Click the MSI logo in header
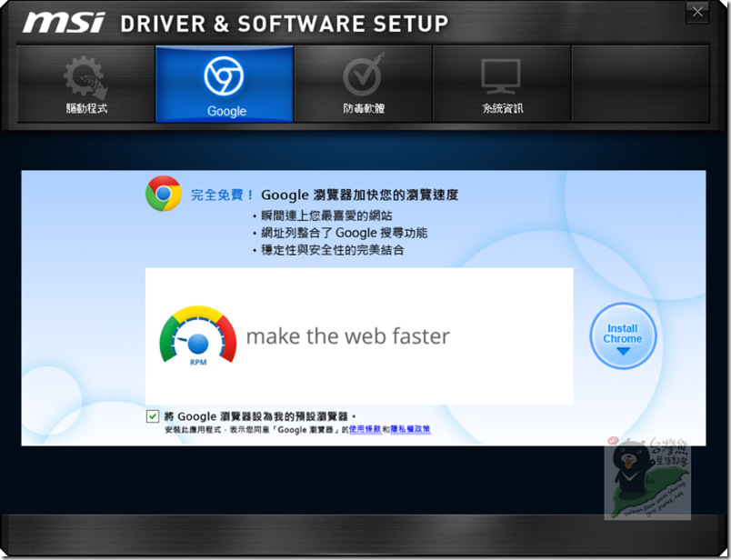 64,23
